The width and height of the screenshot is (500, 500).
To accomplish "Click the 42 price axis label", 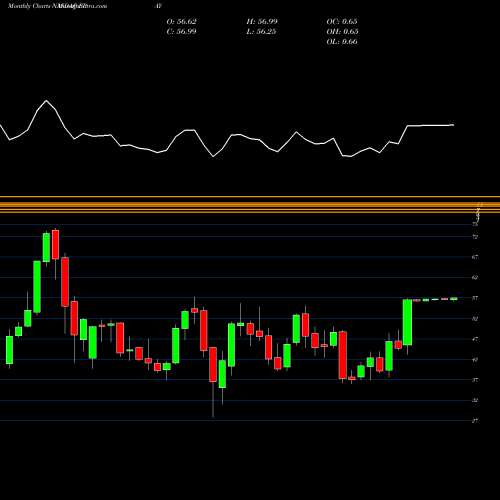I will click(x=475, y=360).
